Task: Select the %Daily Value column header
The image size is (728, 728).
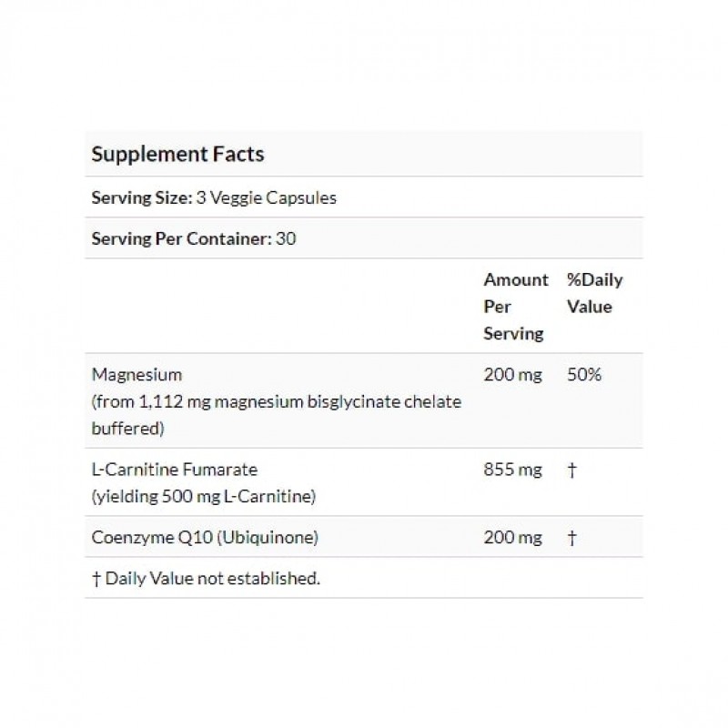Action: (594, 293)
